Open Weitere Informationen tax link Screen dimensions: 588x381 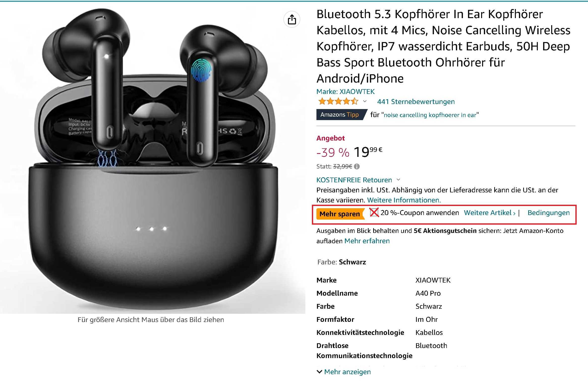404,200
